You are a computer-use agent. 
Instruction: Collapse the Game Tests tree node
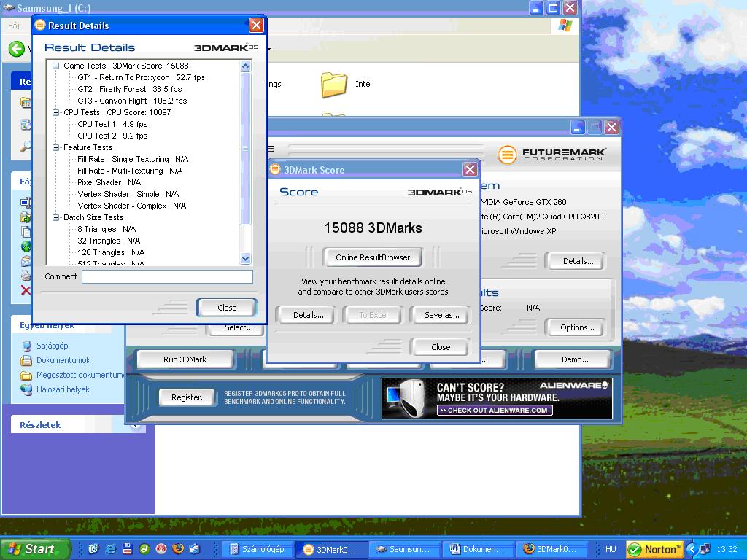55,66
